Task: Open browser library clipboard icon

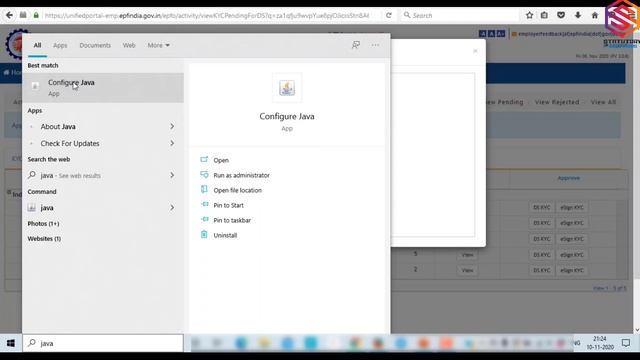Action: click(544, 15)
